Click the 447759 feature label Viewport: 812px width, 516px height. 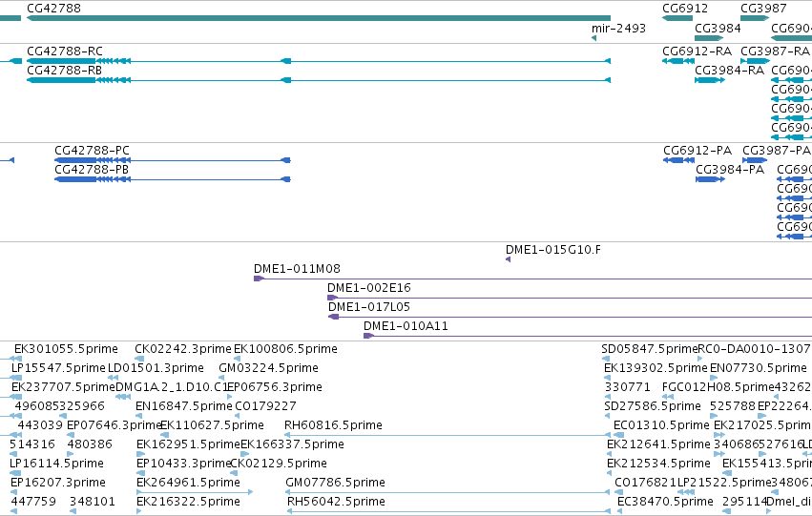tap(33, 502)
